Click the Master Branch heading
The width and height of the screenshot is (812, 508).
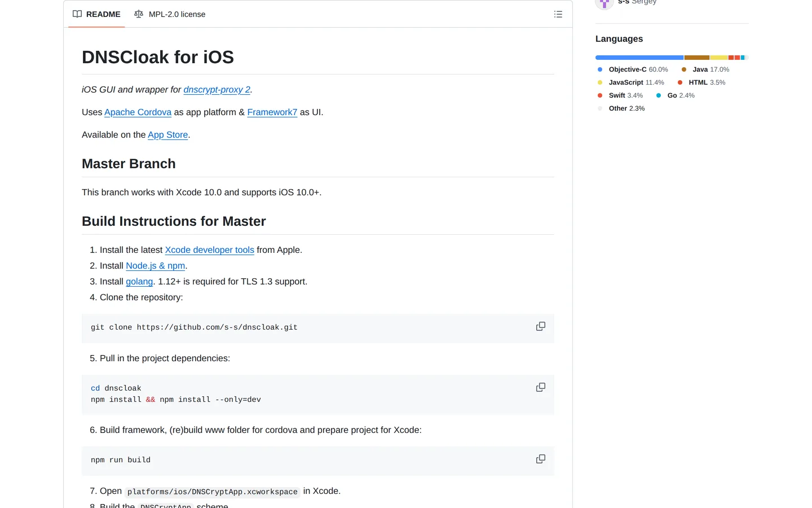(129, 164)
